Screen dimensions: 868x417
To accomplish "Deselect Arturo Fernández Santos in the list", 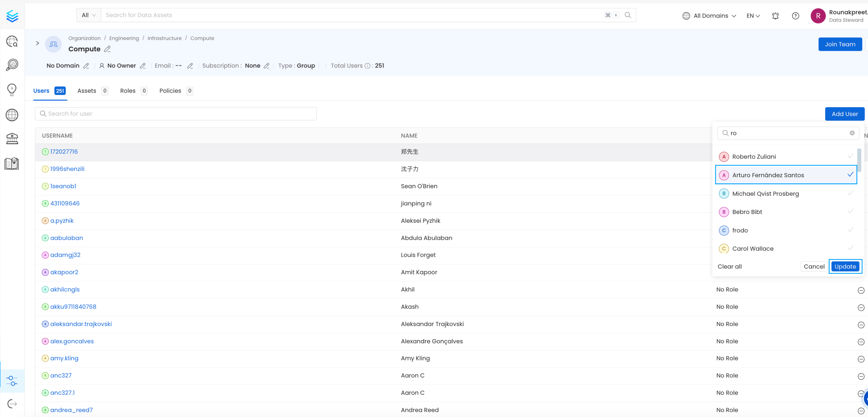I will click(x=786, y=175).
